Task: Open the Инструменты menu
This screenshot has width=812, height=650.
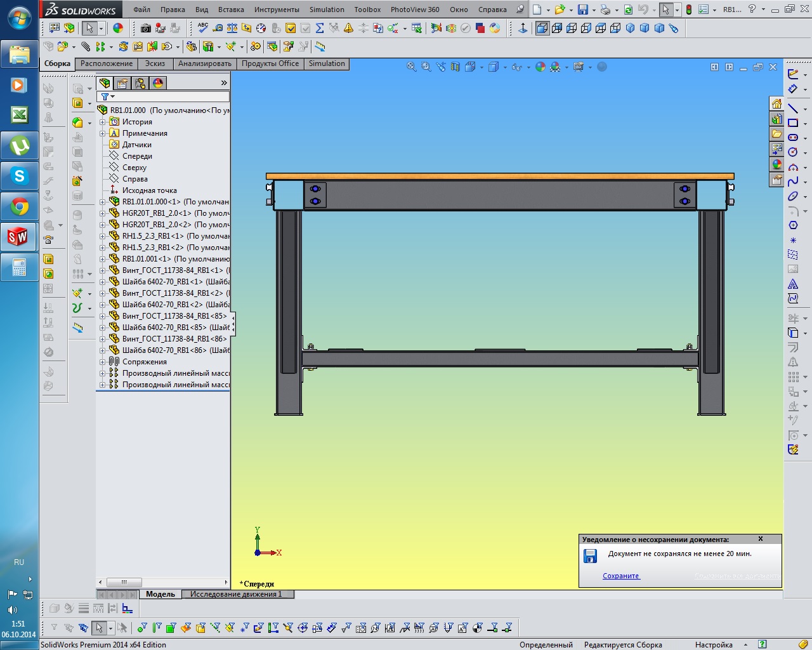Action: point(277,10)
